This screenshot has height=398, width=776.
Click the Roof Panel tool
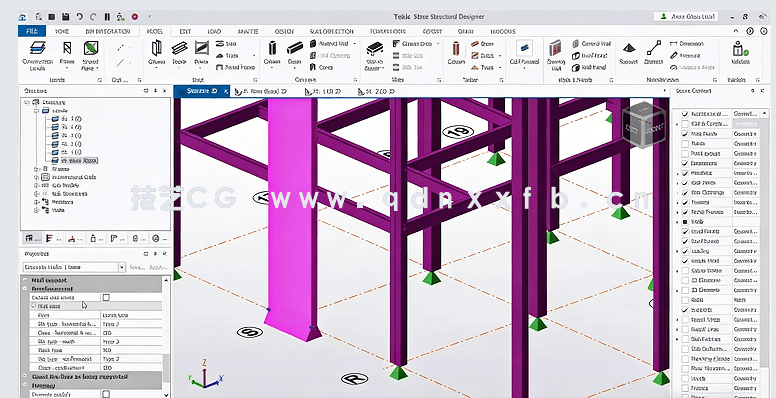click(x=589, y=56)
